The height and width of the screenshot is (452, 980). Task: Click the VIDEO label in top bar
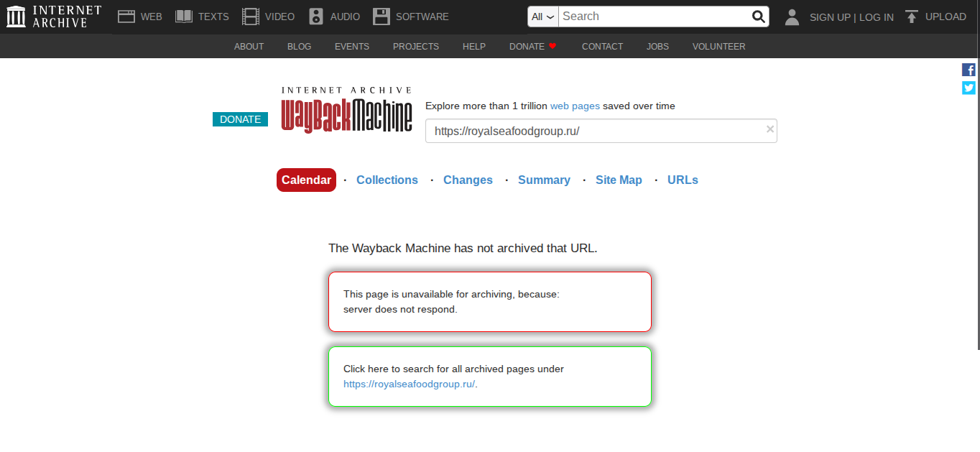point(279,17)
